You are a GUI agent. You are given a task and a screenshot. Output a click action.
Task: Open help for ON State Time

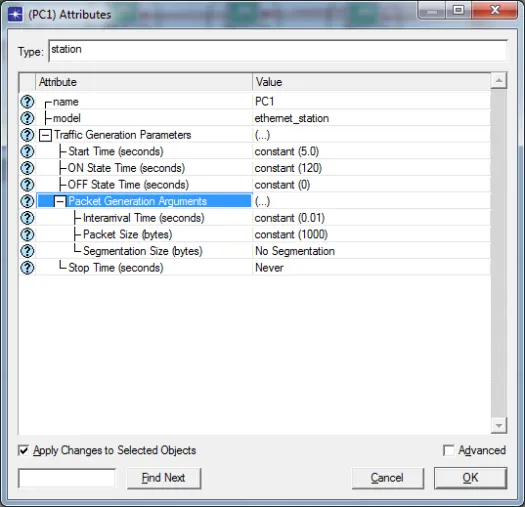click(27, 168)
